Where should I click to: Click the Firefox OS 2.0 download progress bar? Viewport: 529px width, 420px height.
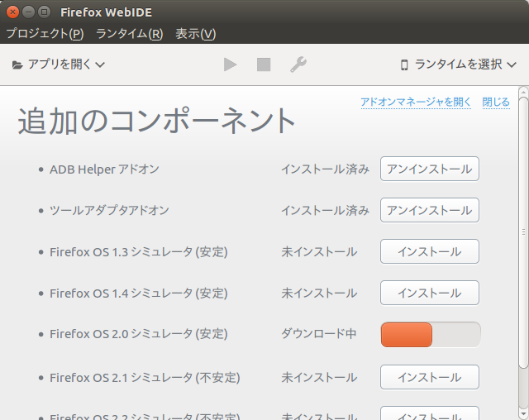click(431, 335)
